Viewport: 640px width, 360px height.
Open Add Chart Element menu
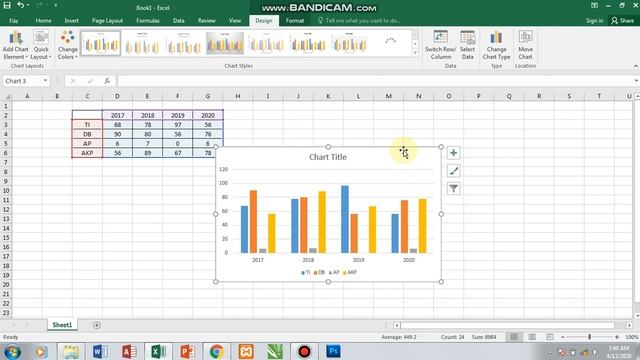(15, 45)
